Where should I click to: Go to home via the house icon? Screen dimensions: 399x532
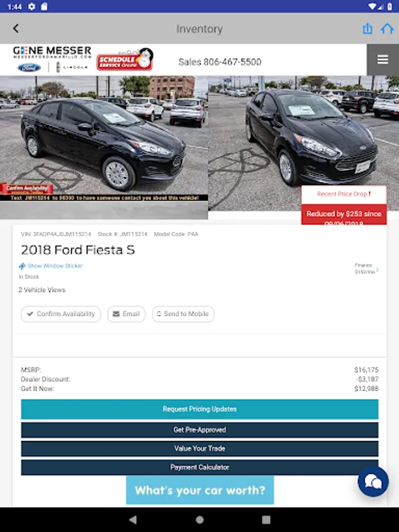[x=387, y=28]
